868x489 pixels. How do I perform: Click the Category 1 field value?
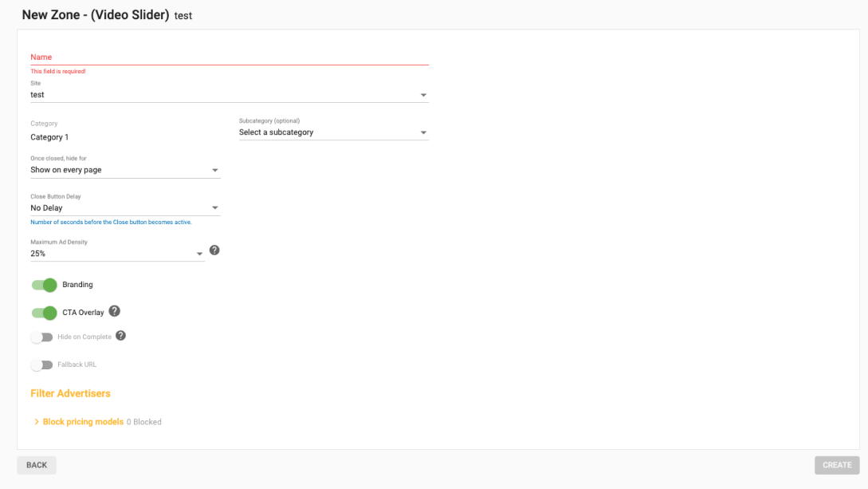(49, 137)
